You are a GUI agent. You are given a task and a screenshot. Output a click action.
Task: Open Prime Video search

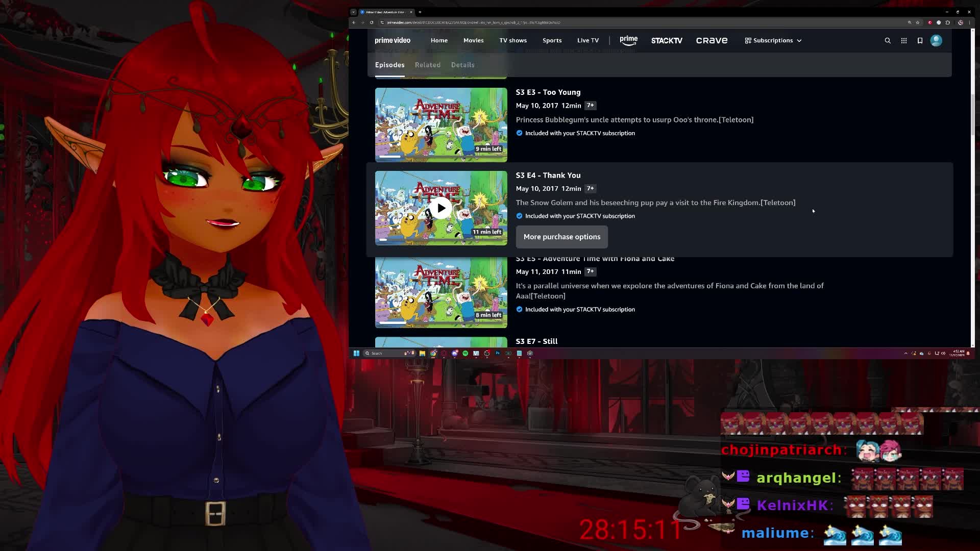(x=888, y=40)
